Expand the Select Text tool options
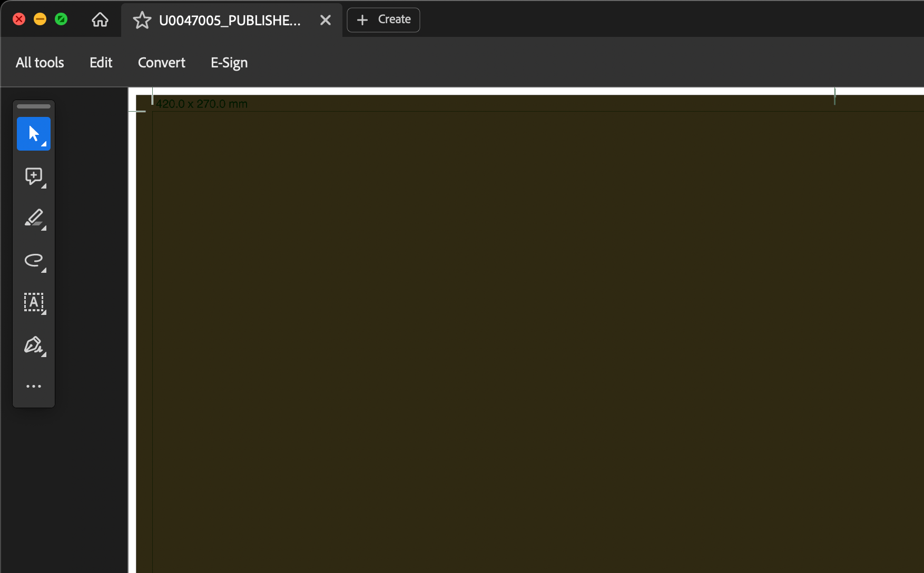 pos(44,313)
